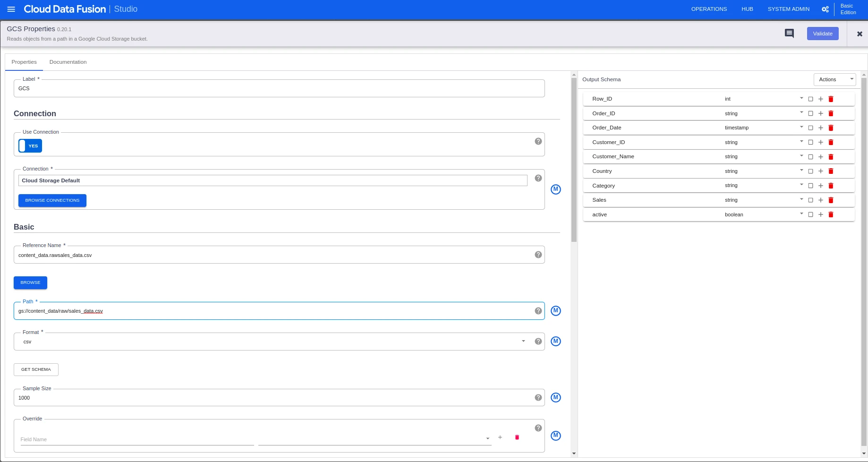Toggle macro for Path field
The image size is (868, 462).
(556, 311)
